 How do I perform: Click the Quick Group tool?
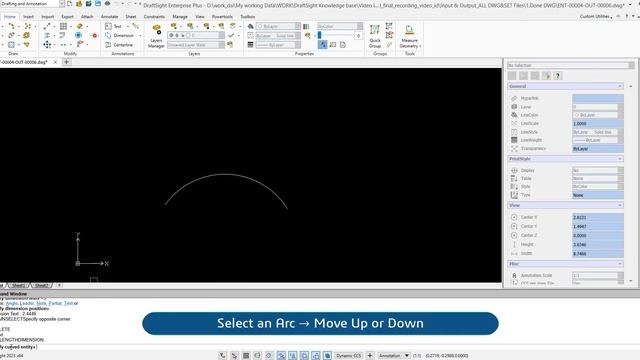(375, 36)
